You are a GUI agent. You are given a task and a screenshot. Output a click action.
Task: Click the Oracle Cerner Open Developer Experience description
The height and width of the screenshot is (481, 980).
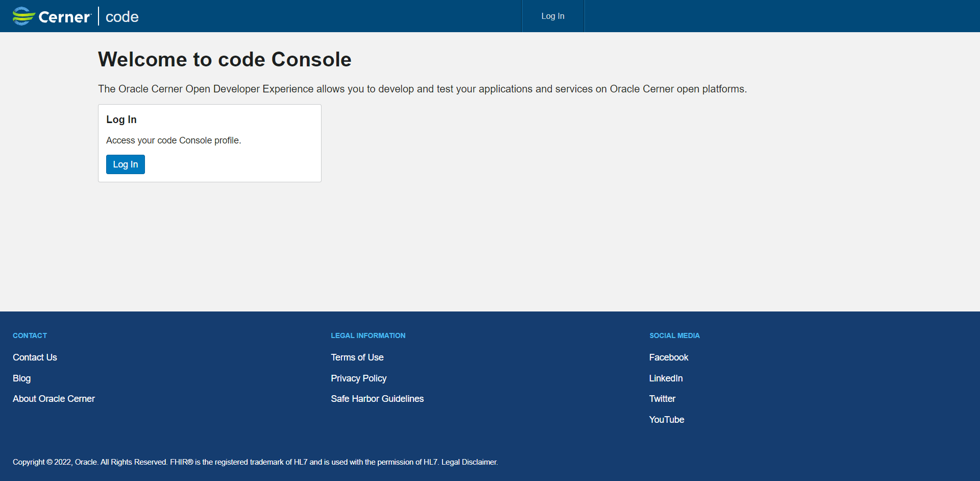pos(422,89)
